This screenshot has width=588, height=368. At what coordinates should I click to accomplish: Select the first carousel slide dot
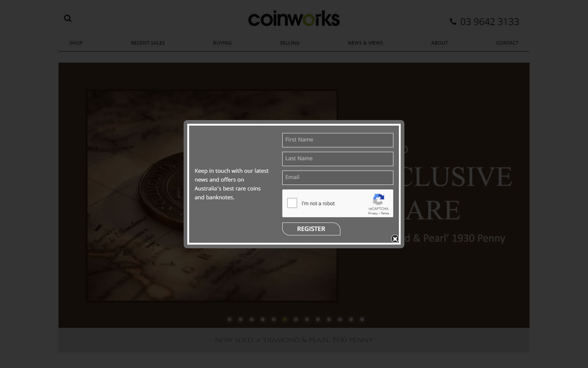[230, 319]
